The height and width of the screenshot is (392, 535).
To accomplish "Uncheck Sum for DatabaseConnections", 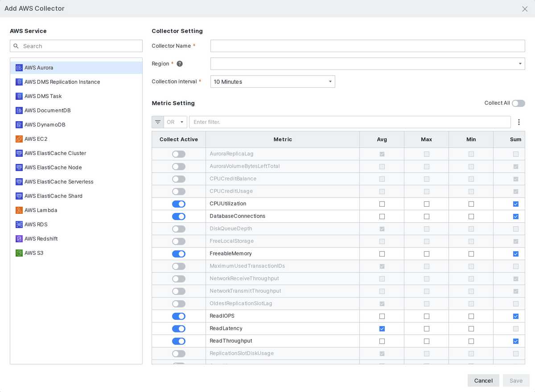I will point(516,216).
